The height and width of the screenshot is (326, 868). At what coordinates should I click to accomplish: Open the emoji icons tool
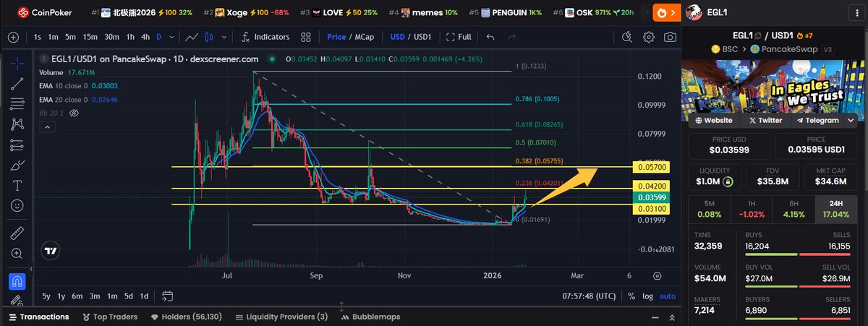[17, 205]
